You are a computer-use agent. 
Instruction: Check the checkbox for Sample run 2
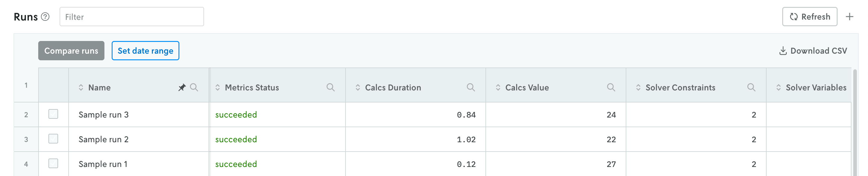[53, 139]
